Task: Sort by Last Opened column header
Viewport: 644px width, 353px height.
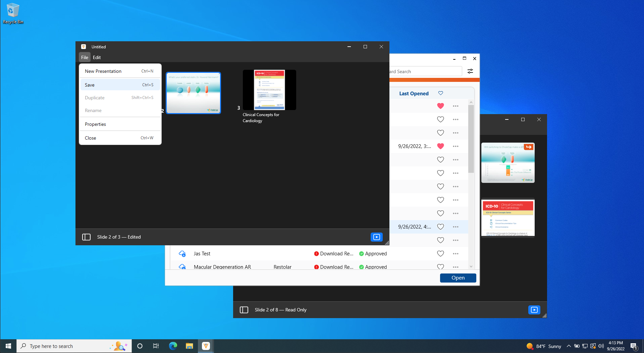Action: [414, 94]
